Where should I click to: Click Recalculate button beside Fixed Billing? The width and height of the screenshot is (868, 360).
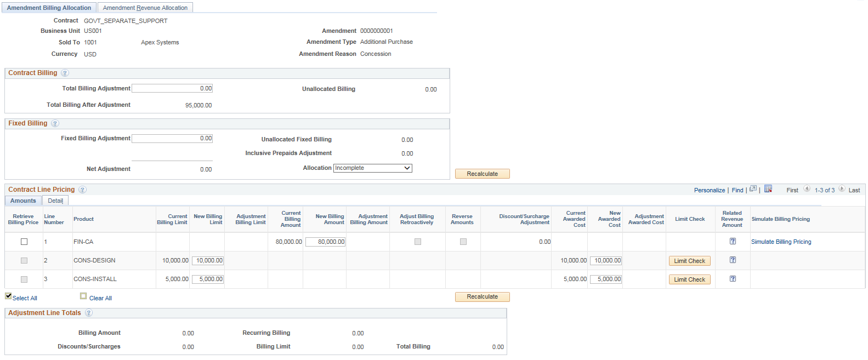click(x=483, y=174)
